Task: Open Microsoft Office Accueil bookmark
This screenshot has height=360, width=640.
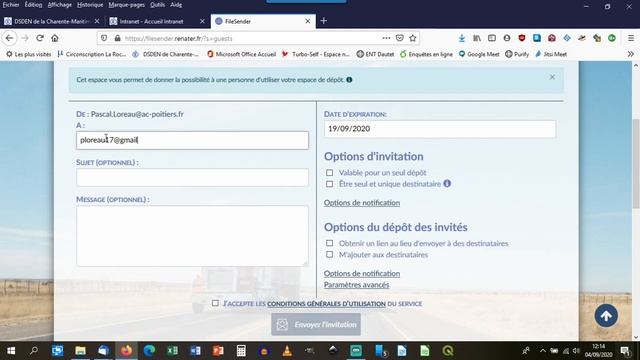Action: (x=242, y=54)
